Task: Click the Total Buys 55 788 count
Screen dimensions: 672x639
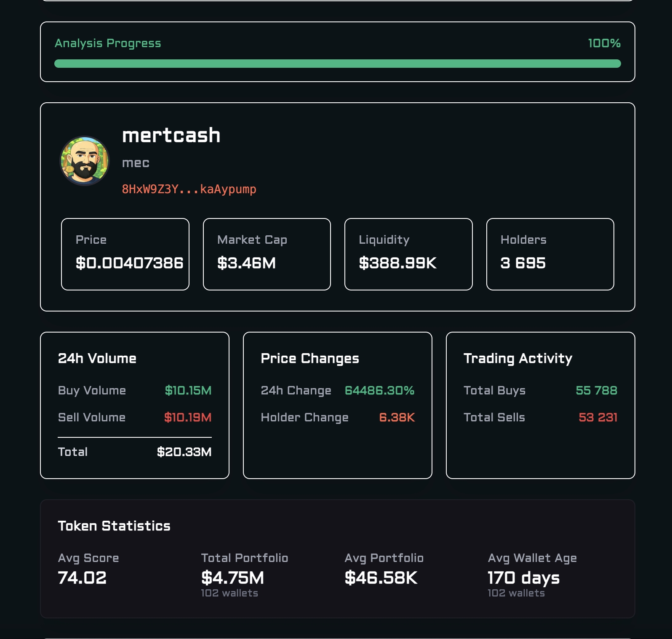Action: [596, 391]
